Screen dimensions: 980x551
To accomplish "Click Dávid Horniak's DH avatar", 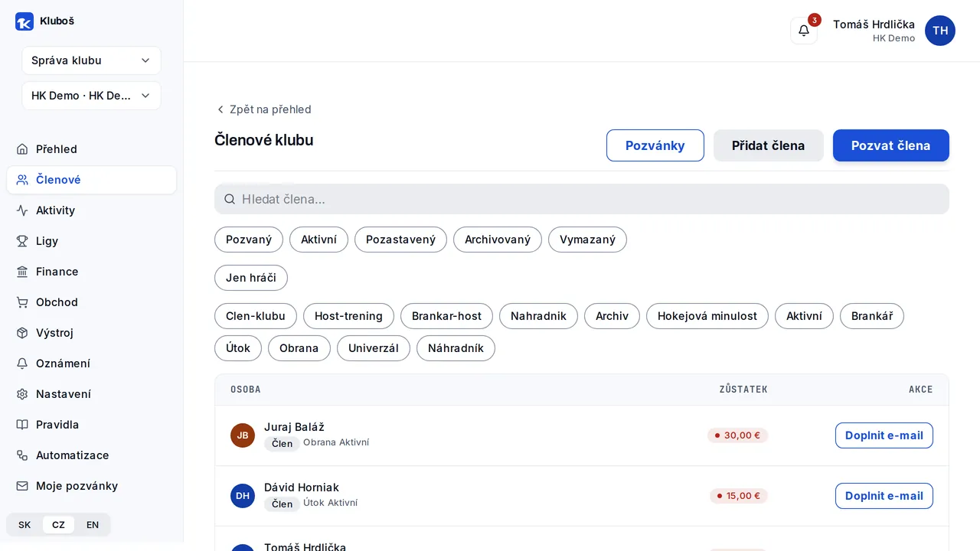I will 243,496.
